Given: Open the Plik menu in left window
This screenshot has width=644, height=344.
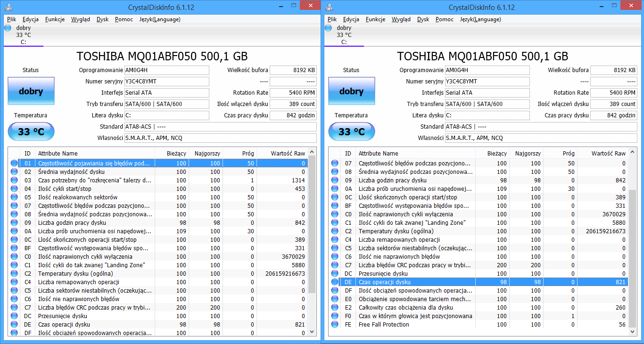Looking at the screenshot, I should [12, 19].
